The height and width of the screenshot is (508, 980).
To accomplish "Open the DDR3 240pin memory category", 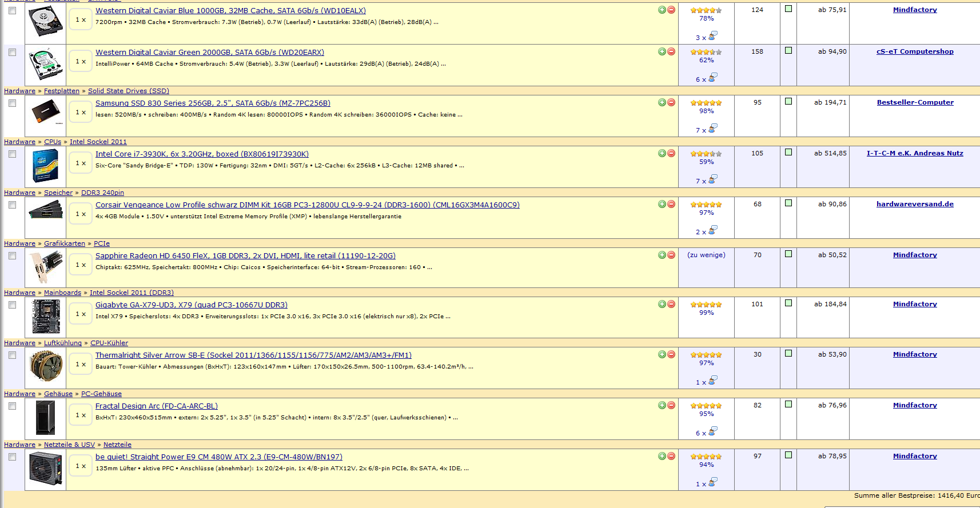I will point(102,193).
